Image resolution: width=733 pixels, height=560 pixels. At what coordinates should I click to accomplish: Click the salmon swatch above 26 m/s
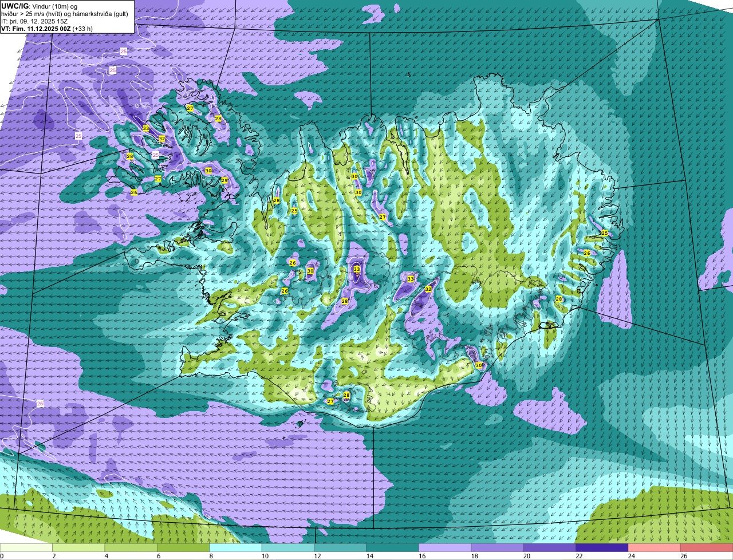pyautogui.click(x=707, y=548)
